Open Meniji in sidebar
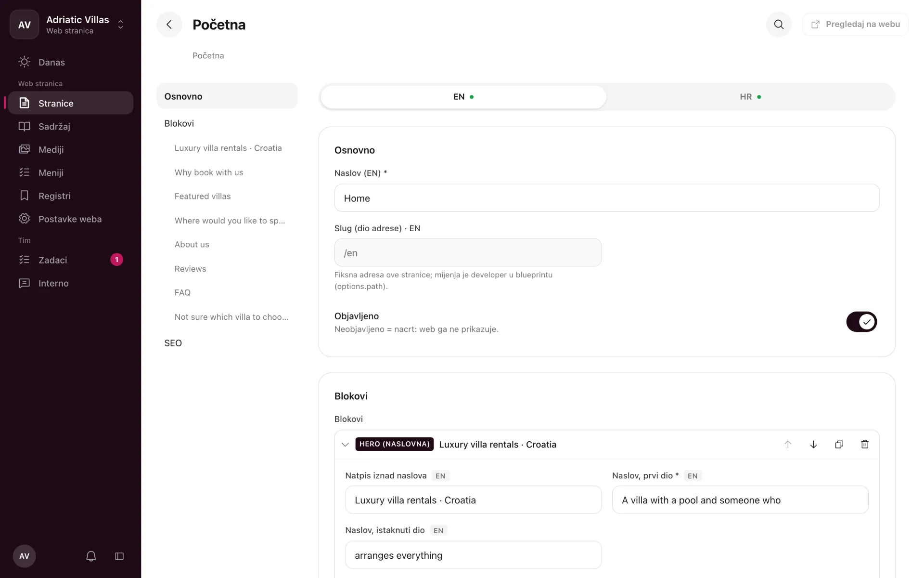The height and width of the screenshot is (578, 924). [70, 173]
